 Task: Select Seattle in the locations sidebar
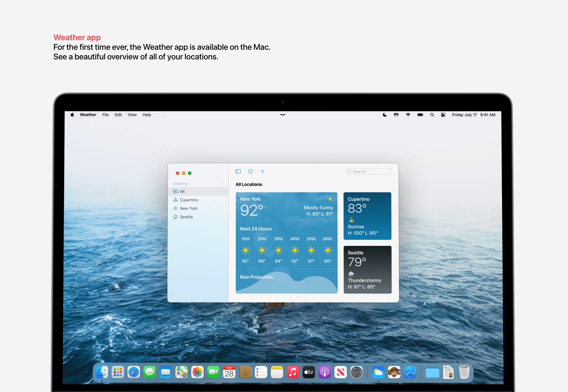click(x=186, y=217)
